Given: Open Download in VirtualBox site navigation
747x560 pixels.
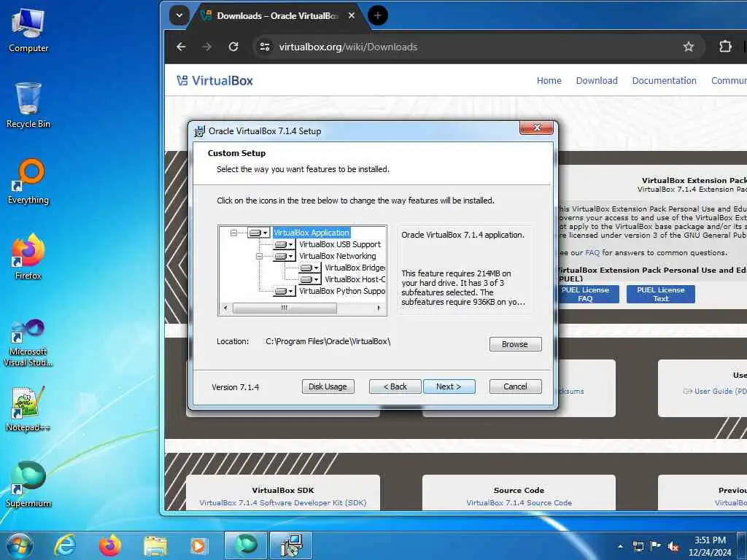Looking at the screenshot, I should tap(597, 80).
